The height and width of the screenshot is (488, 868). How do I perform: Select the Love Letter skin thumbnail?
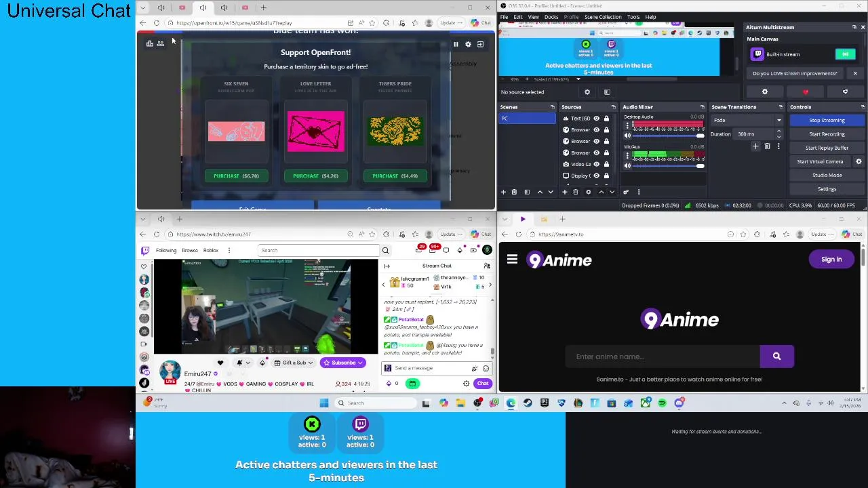point(315,131)
